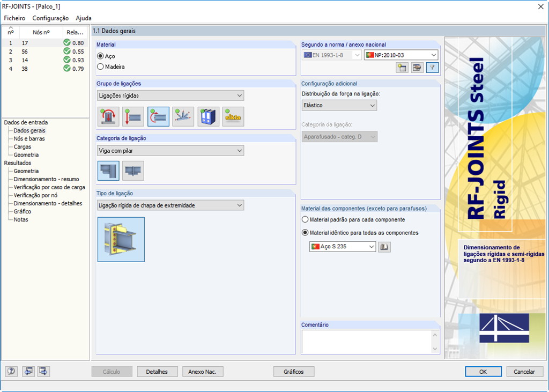
Task: Select the column base joint group icon
Action: 108,117
